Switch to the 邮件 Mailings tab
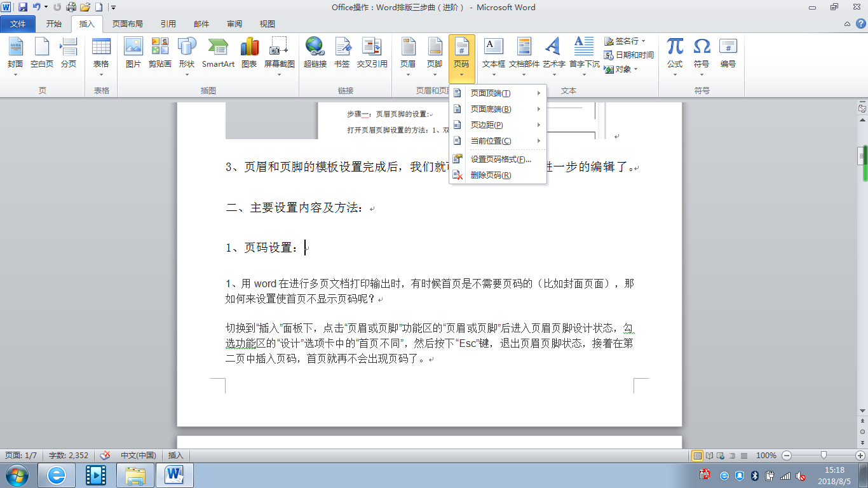This screenshot has width=868, height=488. (201, 24)
